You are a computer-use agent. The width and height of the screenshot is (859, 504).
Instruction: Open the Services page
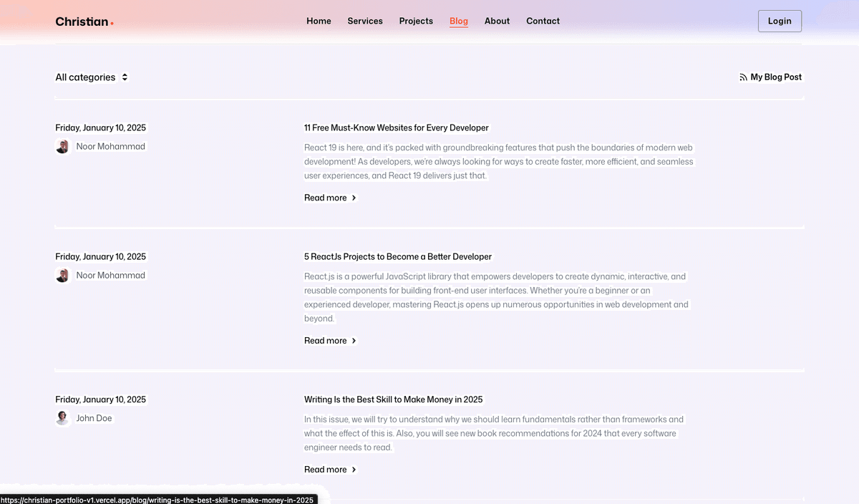click(x=365, y=21)
